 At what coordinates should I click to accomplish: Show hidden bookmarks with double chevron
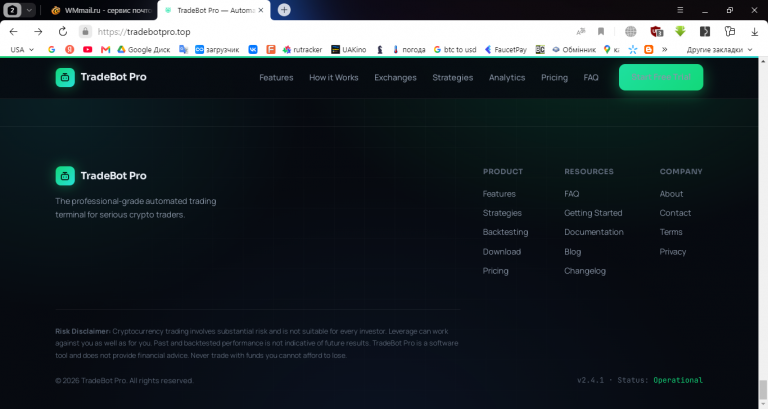coord(665,49)
